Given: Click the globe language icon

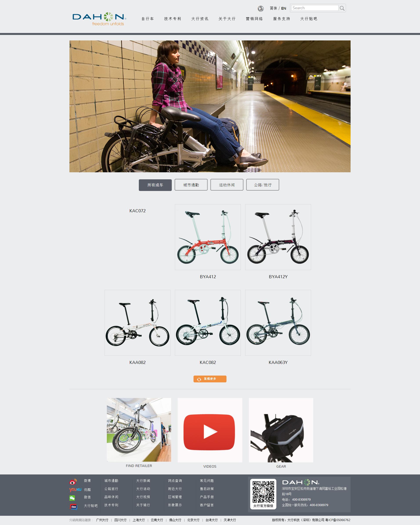Looking at the screenshot, I should coord(261,9).
